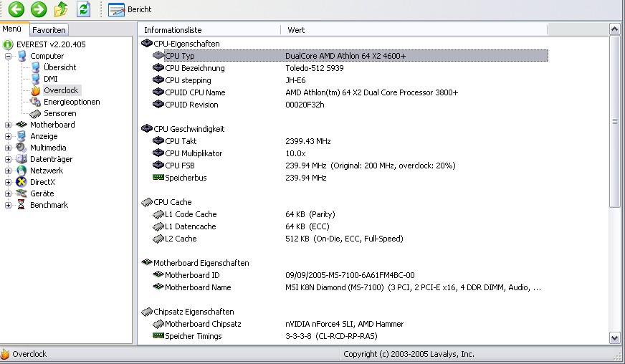Switch to the Menü tab

pyautogui.click(x=12, y=29)
